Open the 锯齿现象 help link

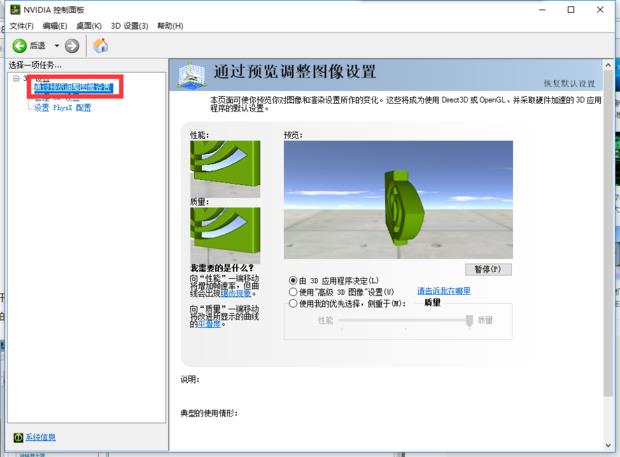tap(236, 293)
